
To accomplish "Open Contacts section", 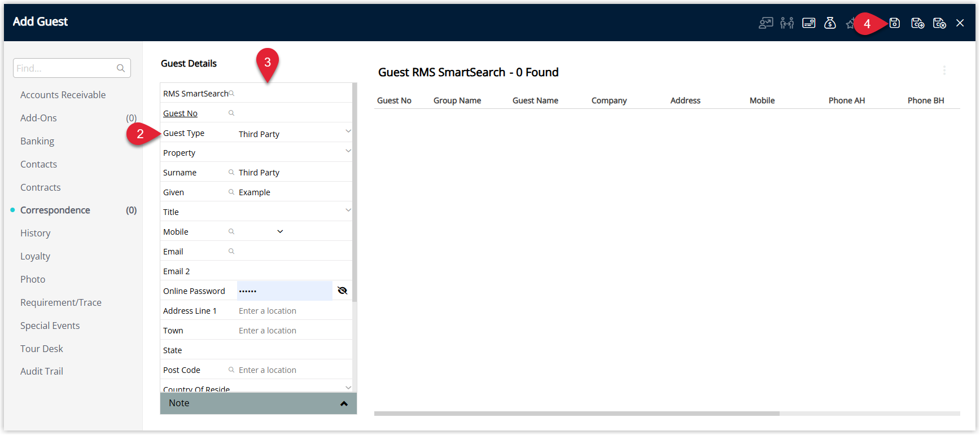I will pos(38,164).
